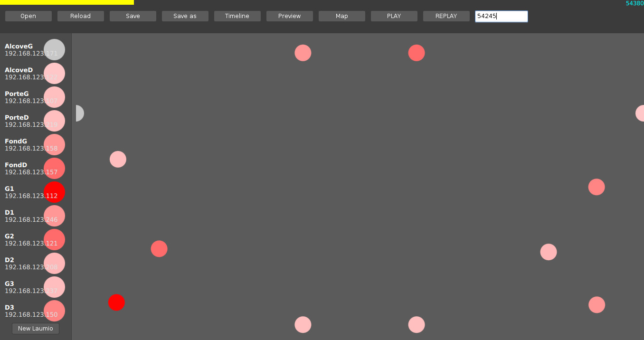Select the PorteG color circle
644x340 pixels.
pos(54,97)
